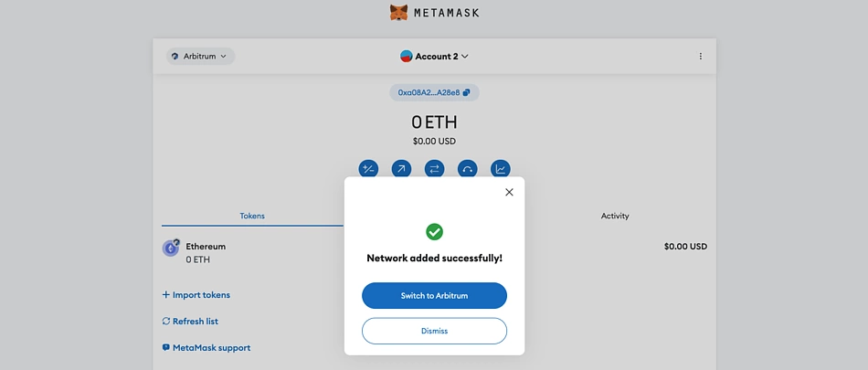Viewport: 868px width, 370px height.
Task: Open the Arbitrum network selector dropdown
Action: [200, 56]
